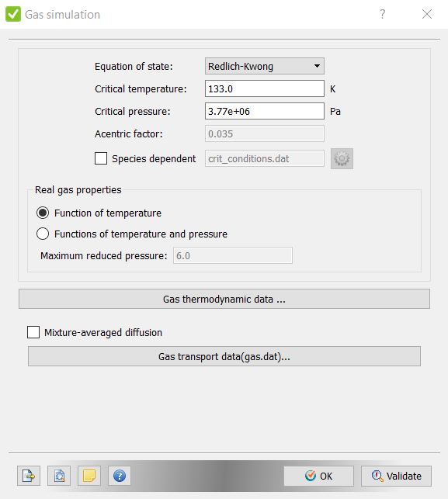This screenshot has width=448, height=499.
Task: Click the Critical temperature input field
Action: 265,88
